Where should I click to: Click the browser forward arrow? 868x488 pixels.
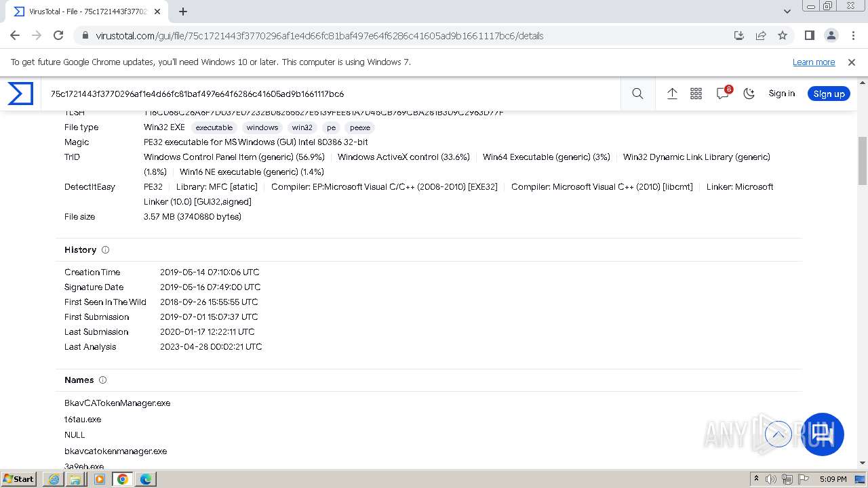point(37,35)
